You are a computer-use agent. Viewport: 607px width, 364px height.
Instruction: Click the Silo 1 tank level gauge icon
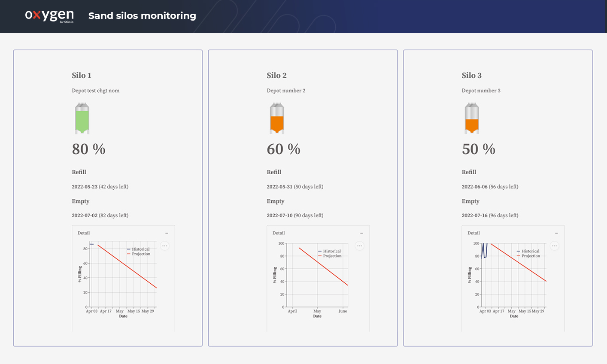click(82, 118)
